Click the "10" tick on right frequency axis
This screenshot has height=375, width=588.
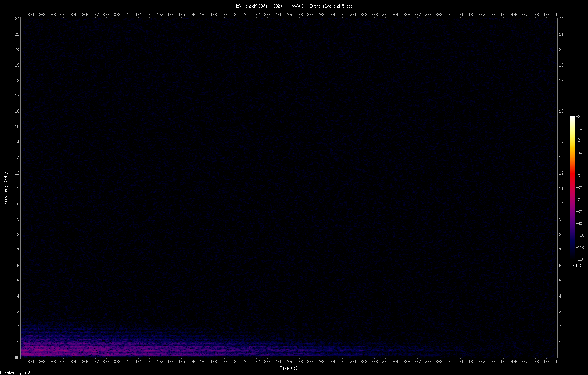point(561,204)
